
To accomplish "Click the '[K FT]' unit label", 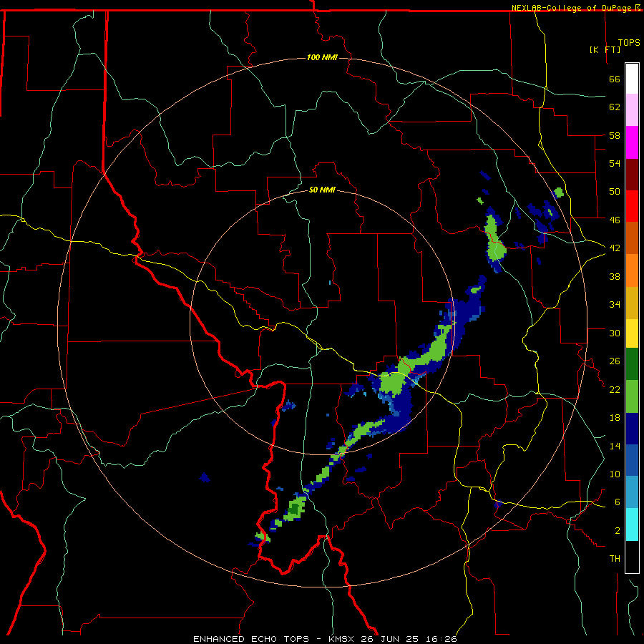I will [605, 49].
